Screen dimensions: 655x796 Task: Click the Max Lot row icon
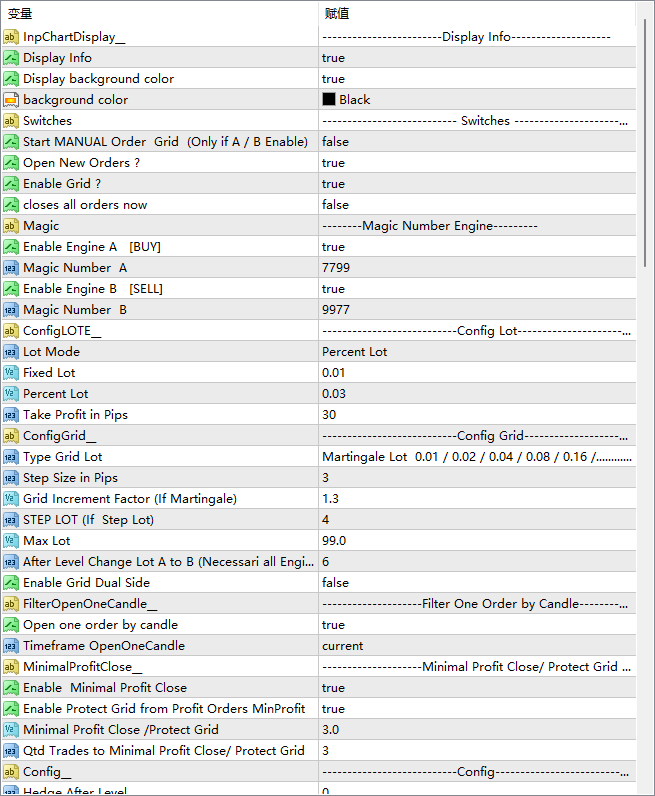coord(11,541)
